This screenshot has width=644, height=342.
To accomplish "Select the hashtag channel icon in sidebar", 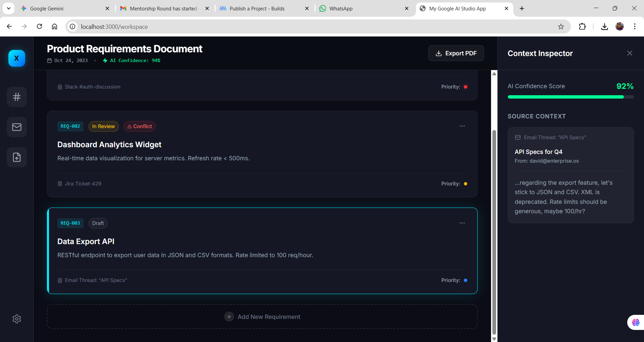I will [x=16, y=97].
